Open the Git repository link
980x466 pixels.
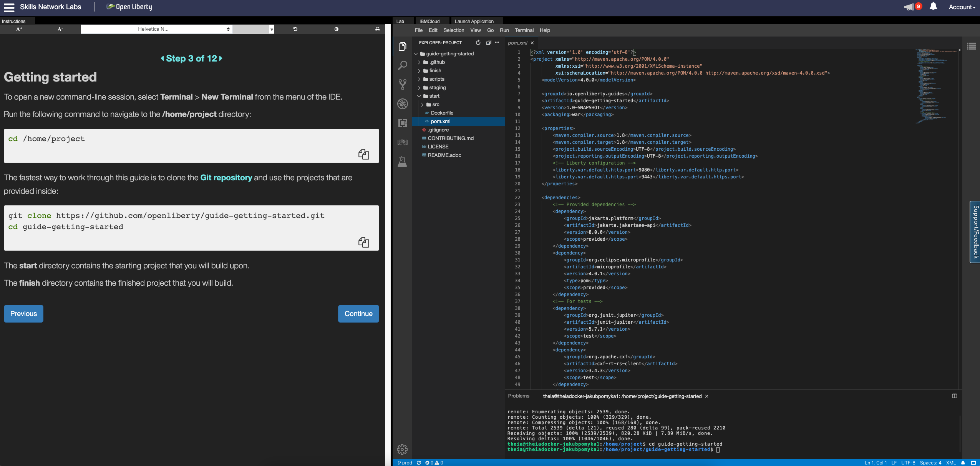pyautogui.click(x=226, y=178)
